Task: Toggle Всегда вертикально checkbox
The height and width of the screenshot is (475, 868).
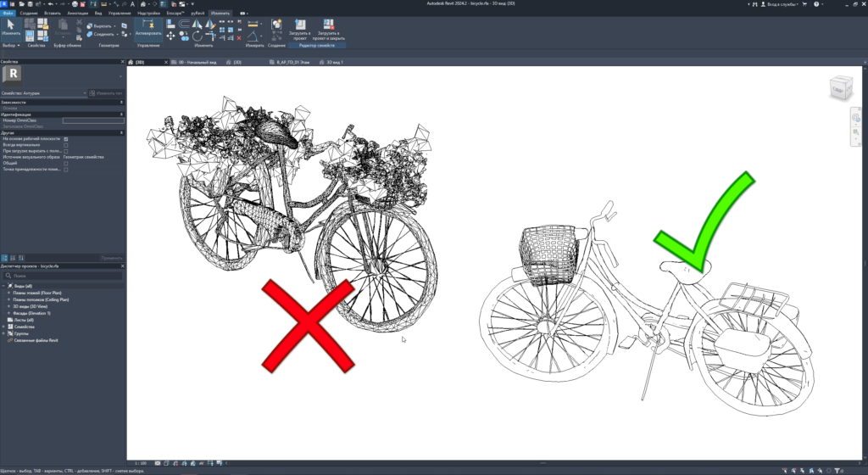Action: 66,145
